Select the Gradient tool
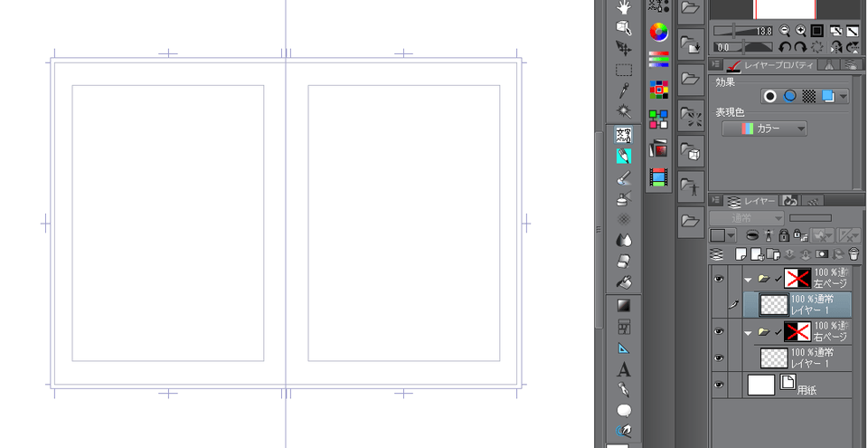868x448 pixels. click(624, 305)
